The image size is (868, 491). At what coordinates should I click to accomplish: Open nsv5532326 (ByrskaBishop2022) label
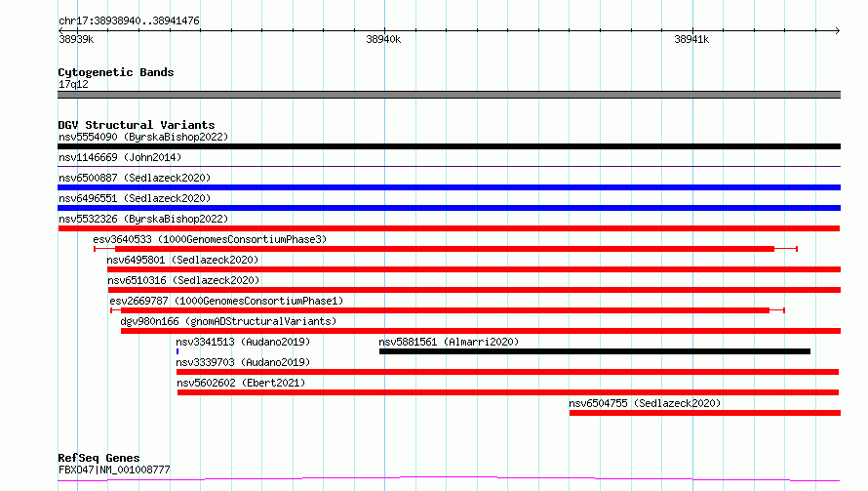coord(143,219)
